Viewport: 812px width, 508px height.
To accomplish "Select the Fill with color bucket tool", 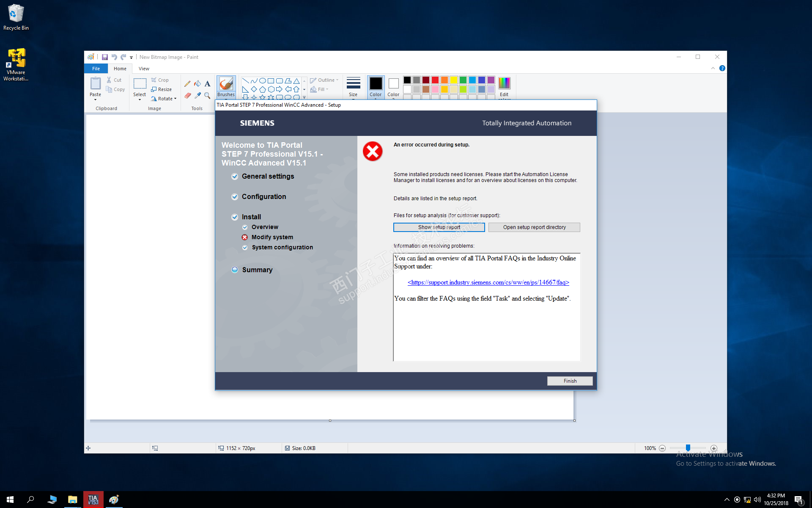I will [x=198, y=84].
